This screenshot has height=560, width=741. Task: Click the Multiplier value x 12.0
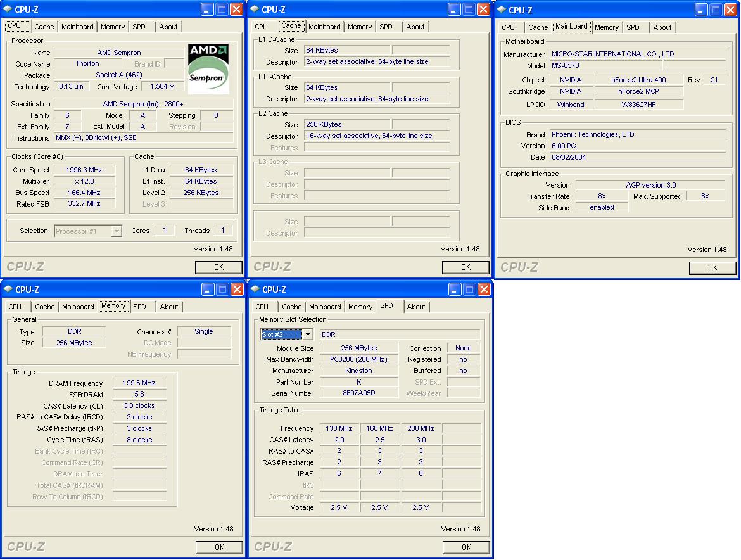[x=84, y=181]
